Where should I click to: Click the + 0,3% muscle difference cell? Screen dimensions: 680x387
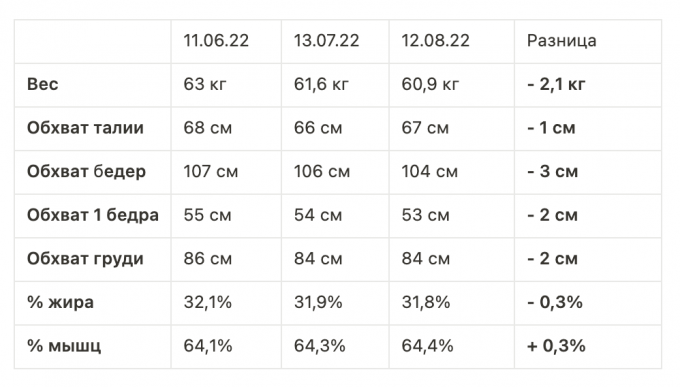coord(556,346)
